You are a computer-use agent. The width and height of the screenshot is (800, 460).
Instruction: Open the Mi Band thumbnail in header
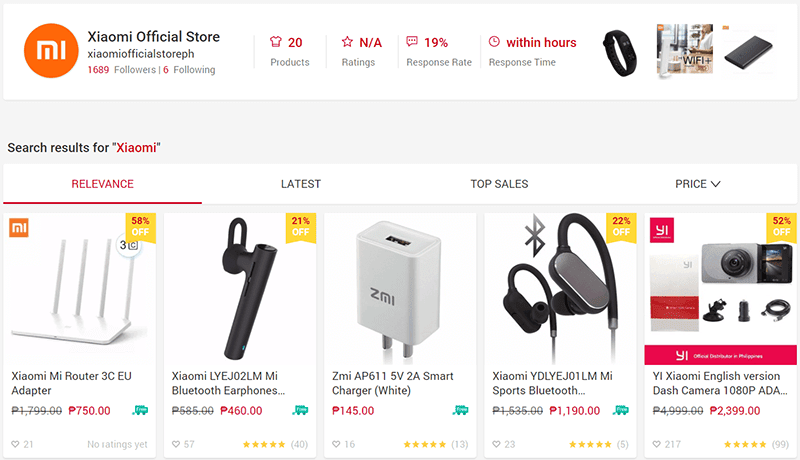point(620,53)
